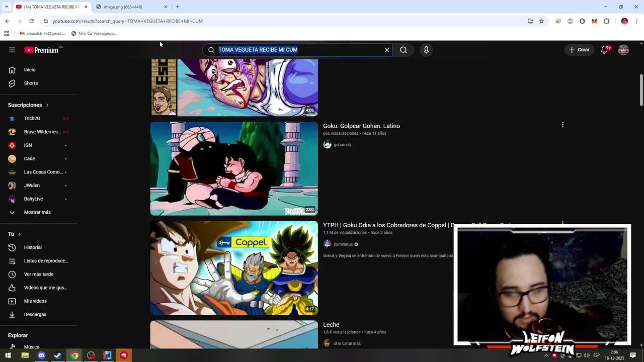Open the 'Leche' video title

pyautogui.click(x=331, y=325)
